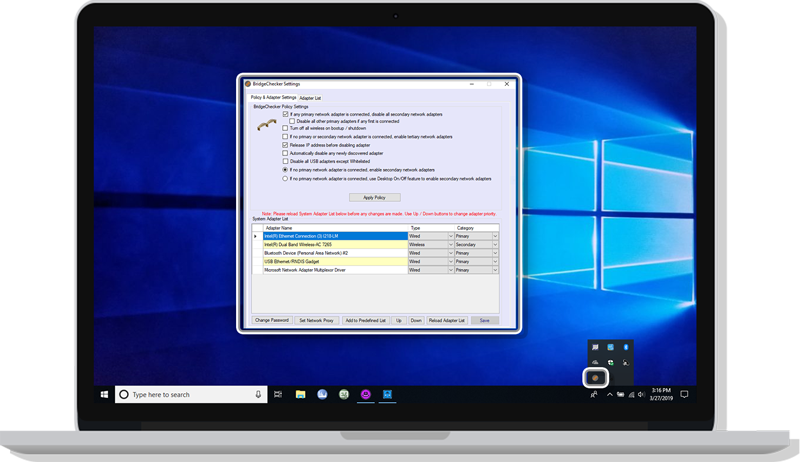The width and height of the screenshot is (800, 462).
Task: Move adapter Up in priority
Action: pyautogui.click(x=399, y=320)
